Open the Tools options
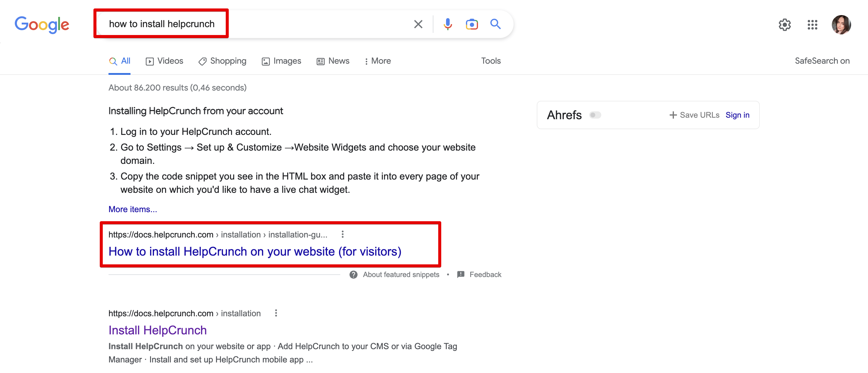The height and width of the screenshot is (373, 868). [491, 61]
